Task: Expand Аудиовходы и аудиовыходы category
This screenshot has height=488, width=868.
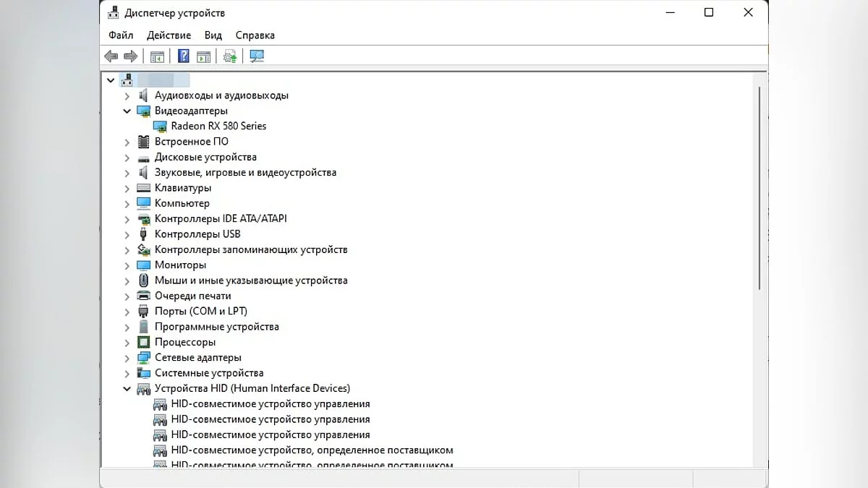Action: point(127,95)
